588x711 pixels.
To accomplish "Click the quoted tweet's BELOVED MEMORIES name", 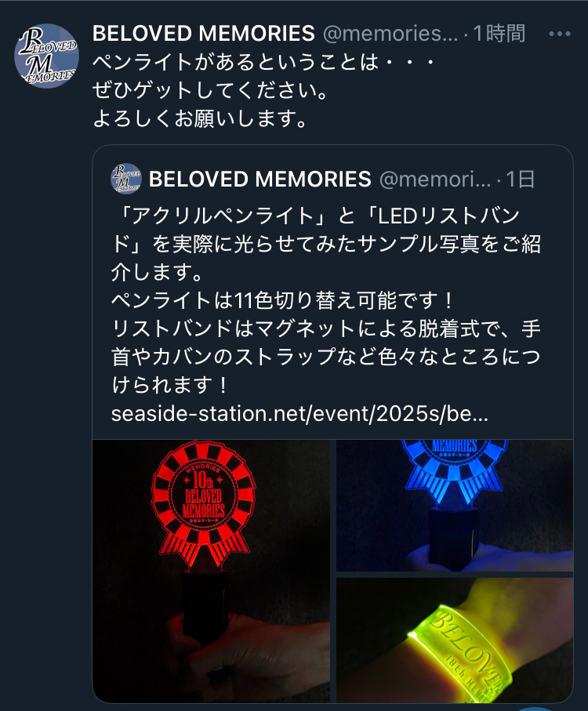I will pos(260,179).
